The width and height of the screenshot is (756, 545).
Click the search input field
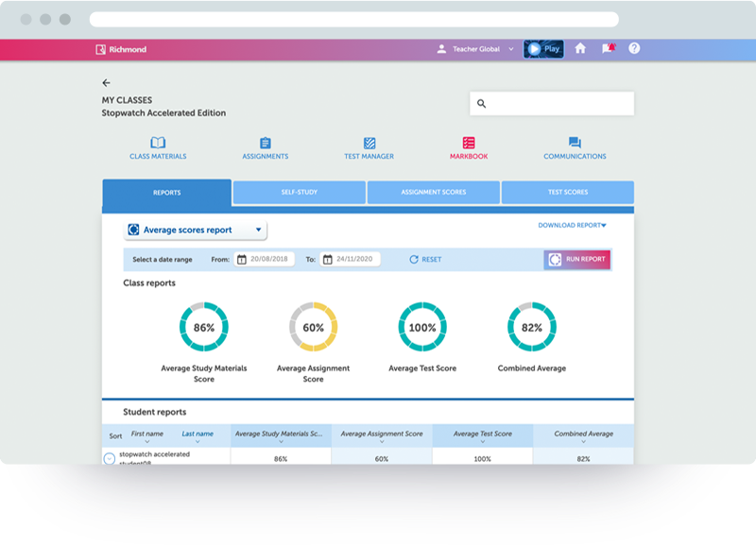(552, 104)
